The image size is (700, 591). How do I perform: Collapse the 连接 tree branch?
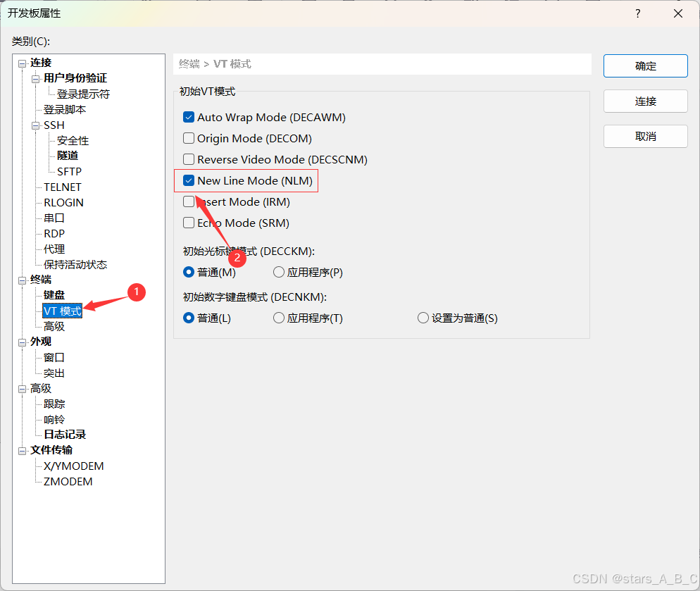coord(23,62)
